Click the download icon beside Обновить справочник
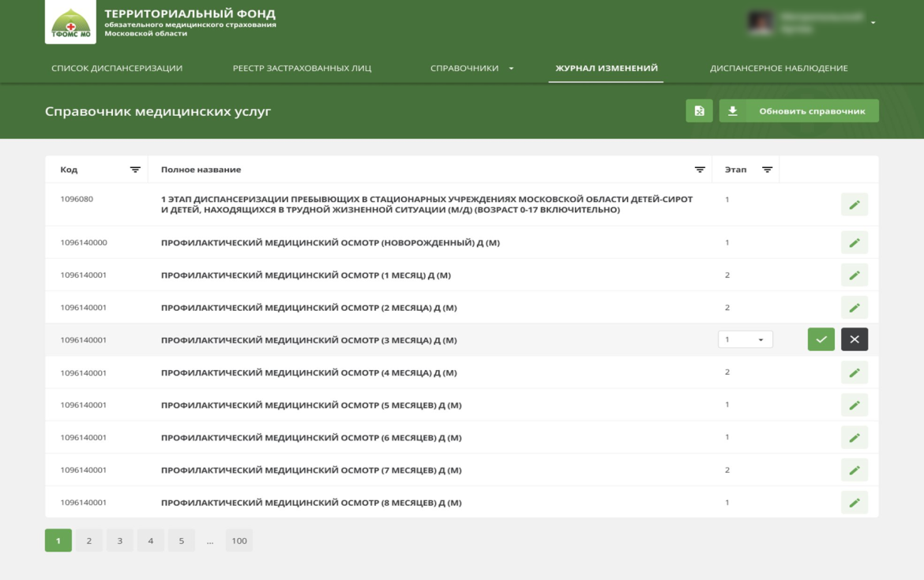Viewport: 924px width, 580px height. tap(732, 110)
